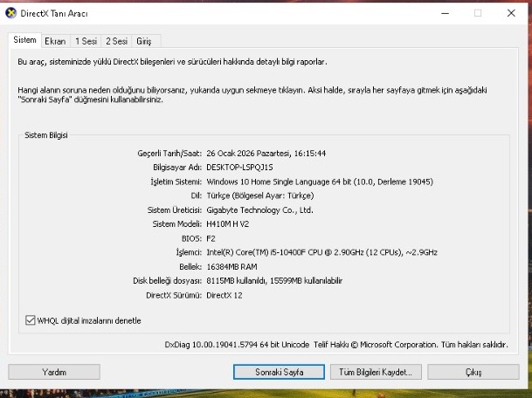The width and height of the screenshot is (532, 398).
Task: Click the Sistem Üreticisi label
Action: [x=175, y=209]
